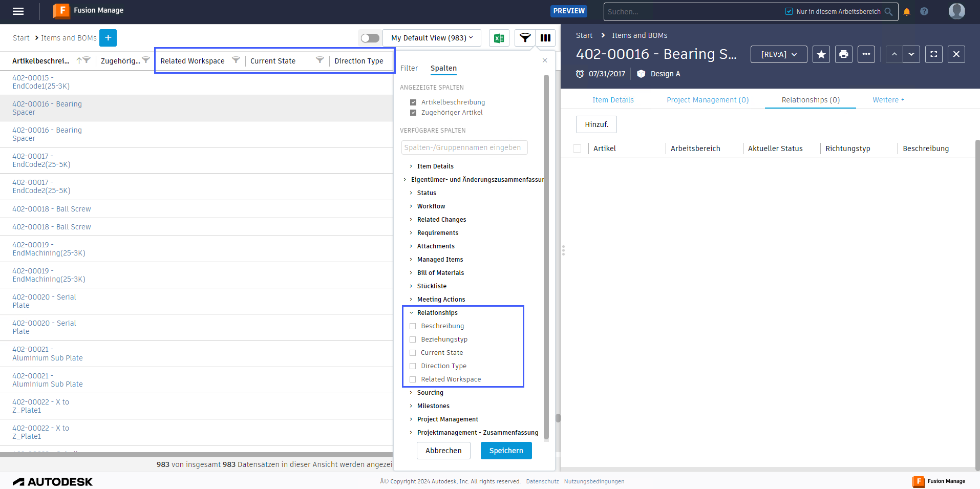Click the search magnifier icon

tap(888, 12)
